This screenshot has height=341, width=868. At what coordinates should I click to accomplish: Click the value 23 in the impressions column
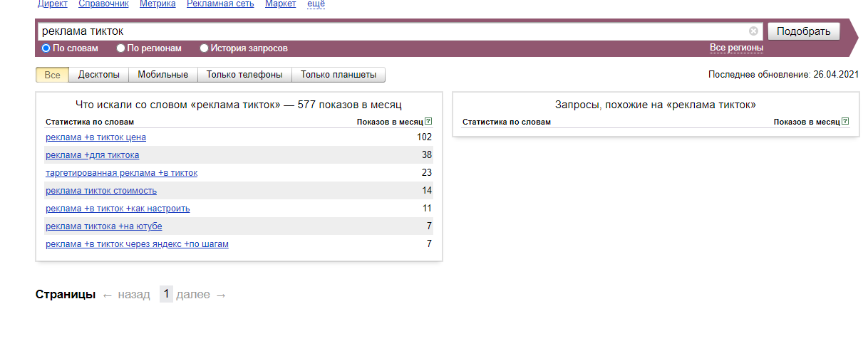click(427, 173)
